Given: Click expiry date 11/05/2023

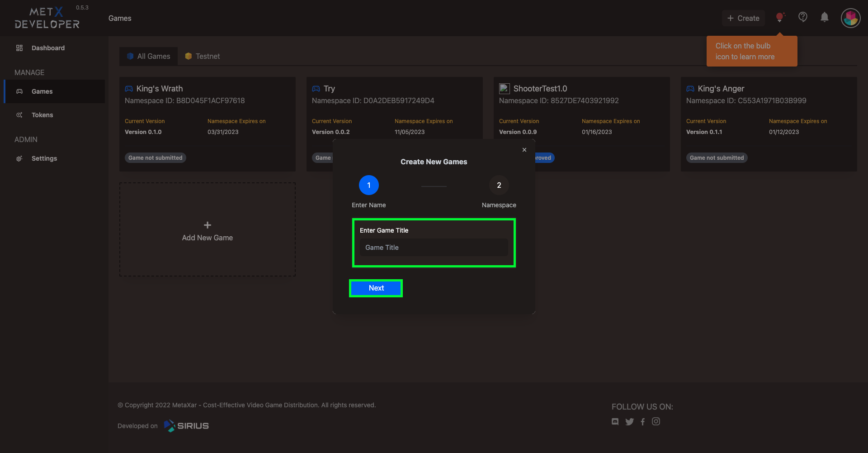Looking at the screenshot, I should [410, 132].
